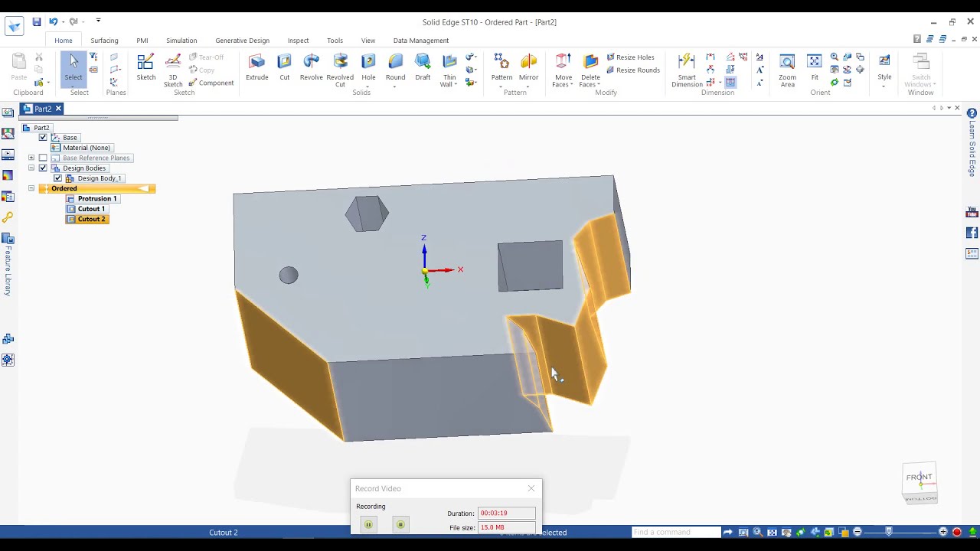Image resolution: width=980 pixels, height=551 pixels.
Task: Click status bar red record icon
Action: [x=957, y=532]
